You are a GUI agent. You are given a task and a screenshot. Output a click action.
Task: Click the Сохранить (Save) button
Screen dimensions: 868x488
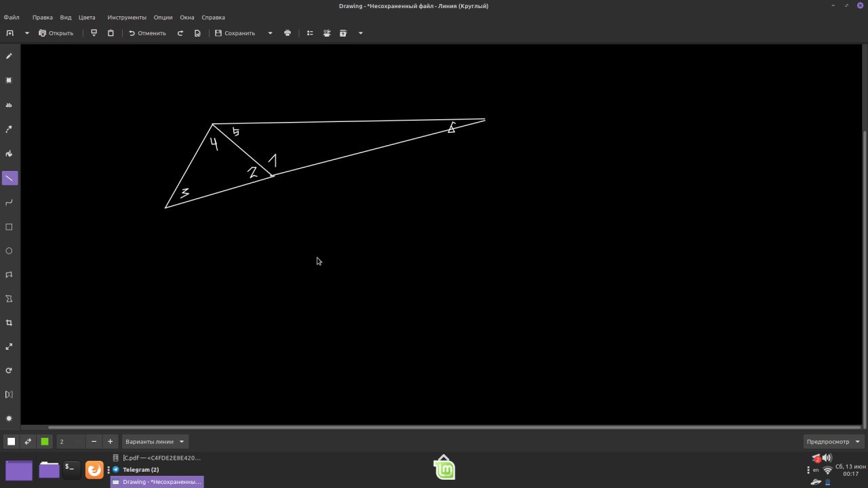(235, 33)
